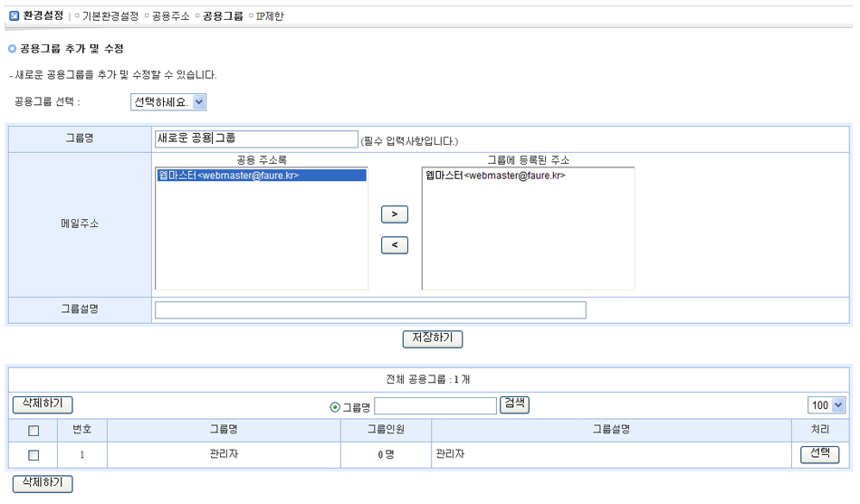
Task: Click the 검색 button
Action: pos(514,404)
